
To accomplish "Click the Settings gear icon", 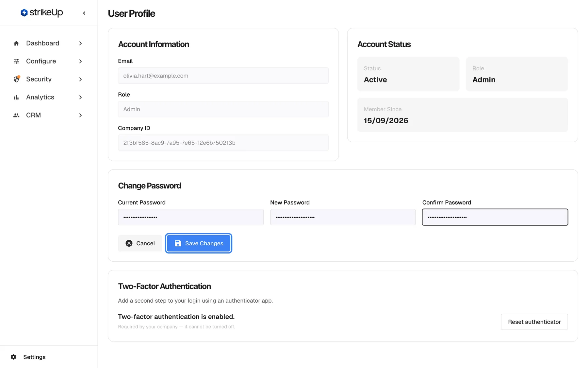I will pos(13,357).
